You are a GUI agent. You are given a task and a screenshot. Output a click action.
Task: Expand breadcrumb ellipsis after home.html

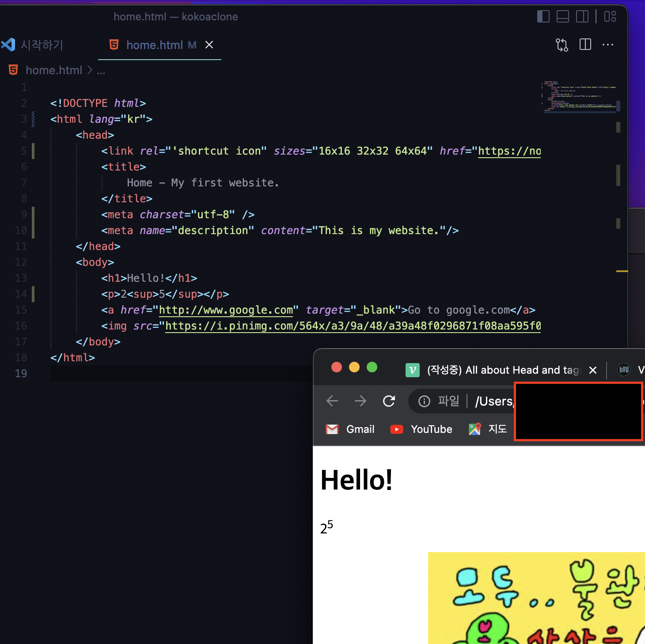click(x=101, y=71)
